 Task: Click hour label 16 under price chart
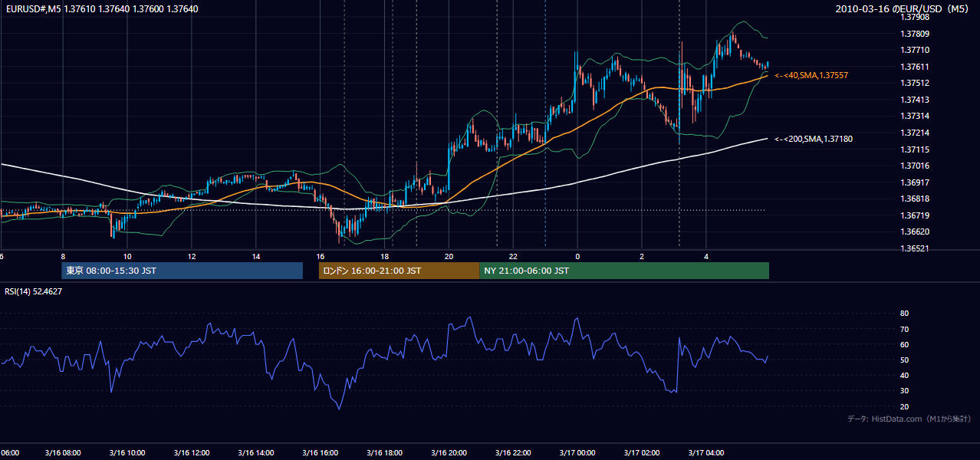[321, 257]
